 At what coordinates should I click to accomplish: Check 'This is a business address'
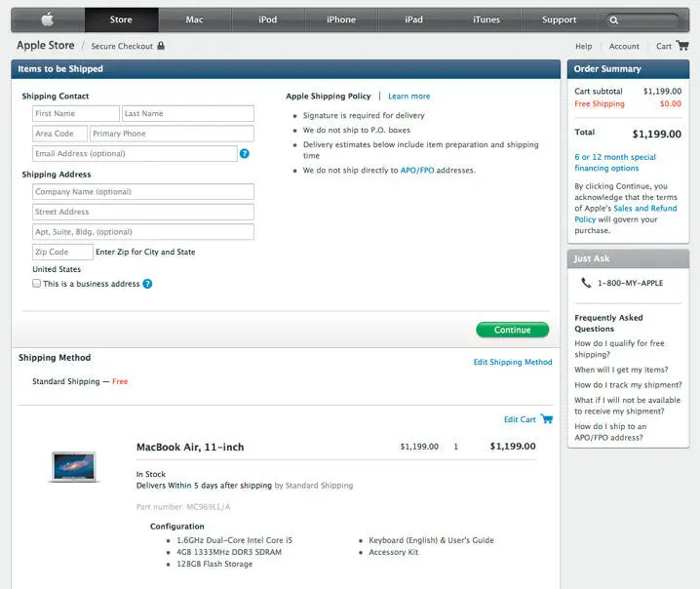tap(37, 283)
